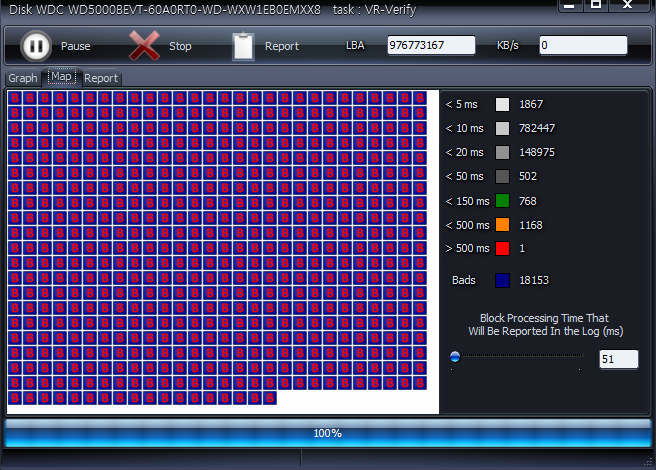This screenshot has width=656, height=470.
Task: Click the less than 20 ms swatch
Action: (x=502, y=152)
